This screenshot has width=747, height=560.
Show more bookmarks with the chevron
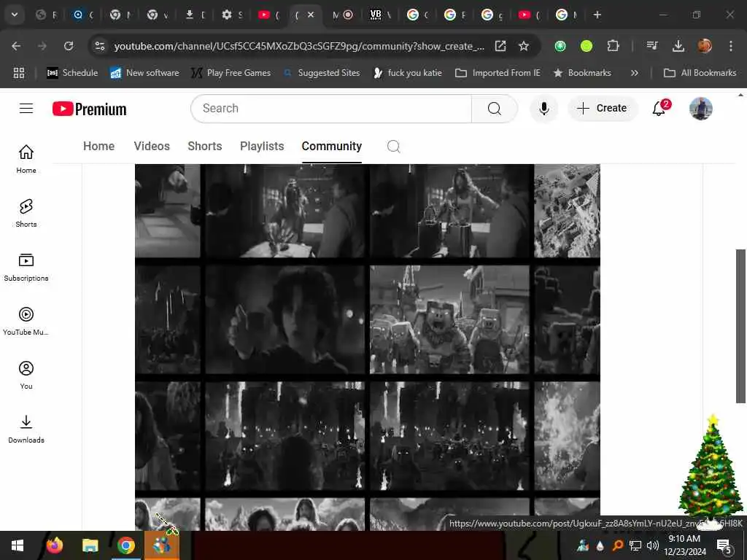[x=634, y=73]
